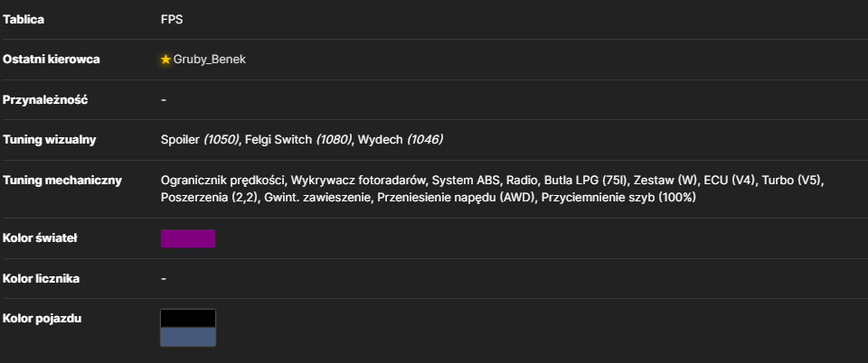Image resolution: width=868 pixels, height=363 pixels.
Task: Click the Tablica row label
Action: point(24,19)
